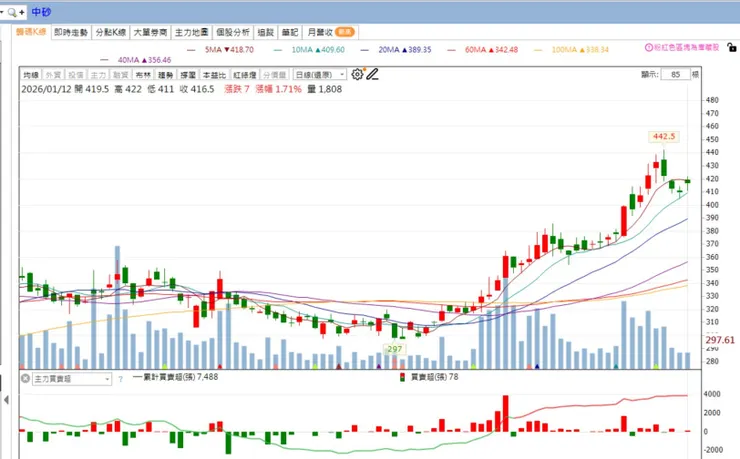The image size is (740, 459).
Task: Click the 100MA 338.34 legend
Action: click(572, 50)
